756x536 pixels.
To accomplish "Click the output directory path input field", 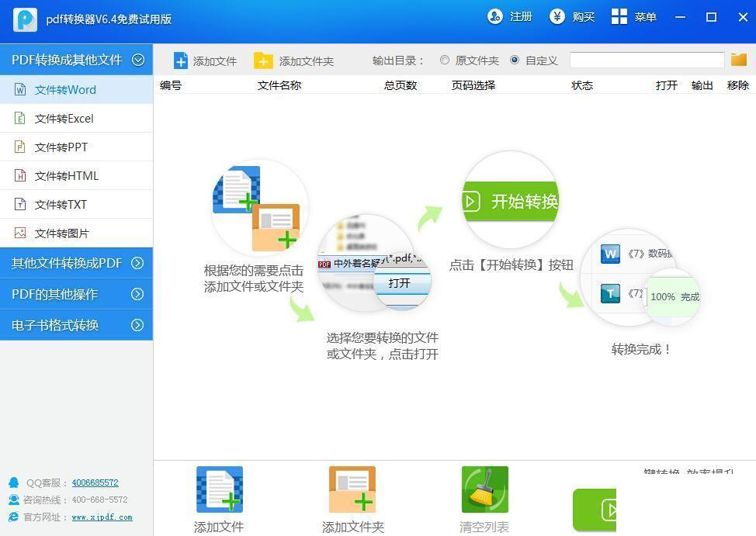I will pos(647,60).
